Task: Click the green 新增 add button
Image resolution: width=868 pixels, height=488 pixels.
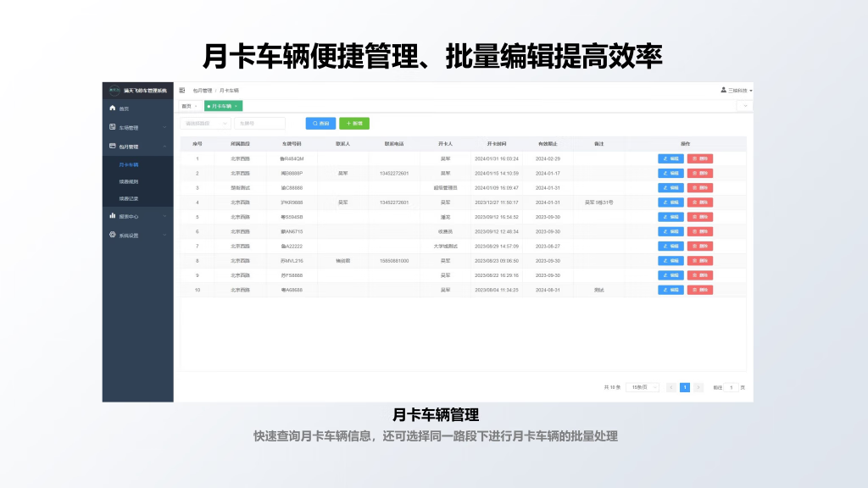Action: tap(353, 124)
